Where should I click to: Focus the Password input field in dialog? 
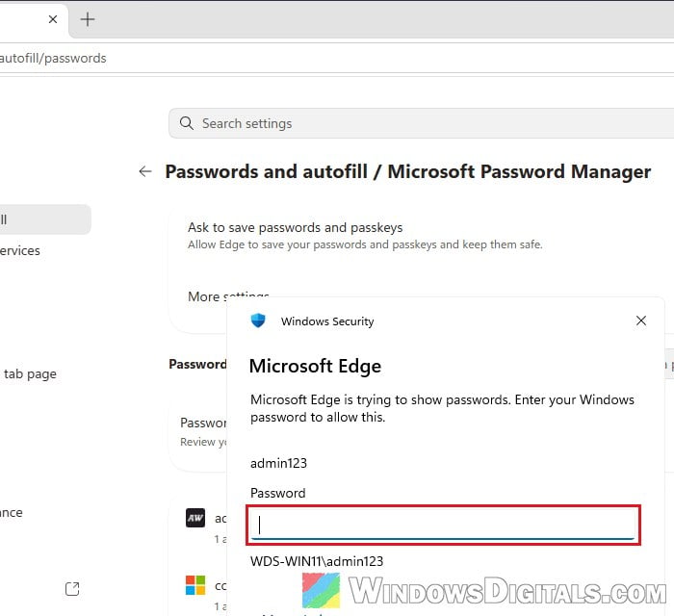pos(443,525)
